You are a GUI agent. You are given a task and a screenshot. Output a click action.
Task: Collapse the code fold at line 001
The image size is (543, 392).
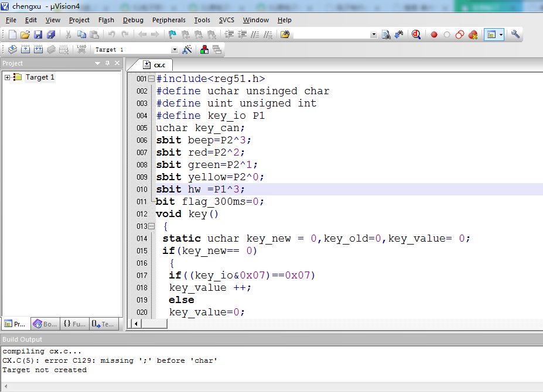click(x=151, y=78)
